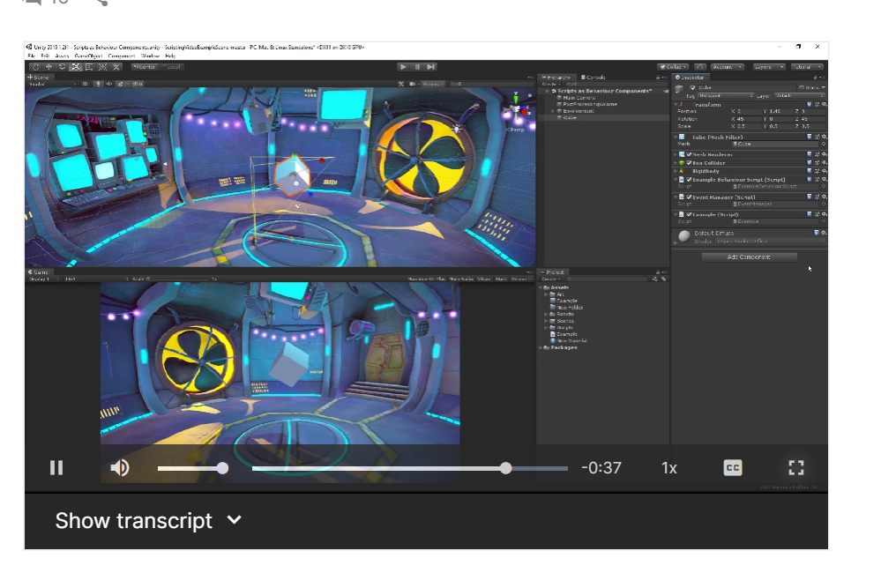Image resolution: width=881 pixels, height=588 pixels.
Task: Open the Window menu
Action: (150, 56)
